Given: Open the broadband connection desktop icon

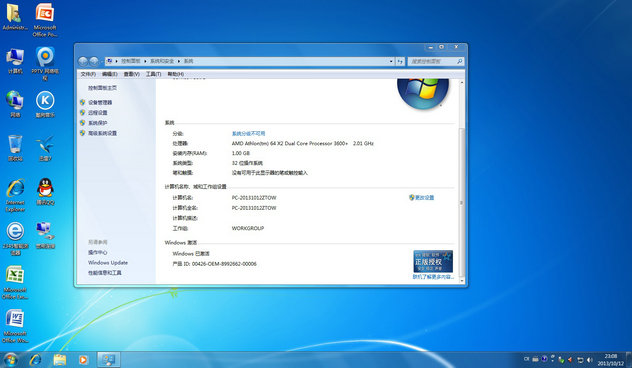Looking at the screenshot, I should click(45, 235).
